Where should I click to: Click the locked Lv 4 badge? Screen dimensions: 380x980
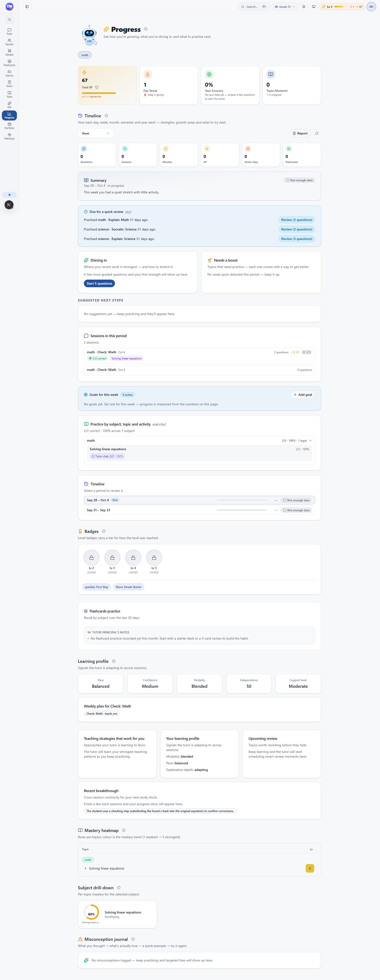coord(133,557)
